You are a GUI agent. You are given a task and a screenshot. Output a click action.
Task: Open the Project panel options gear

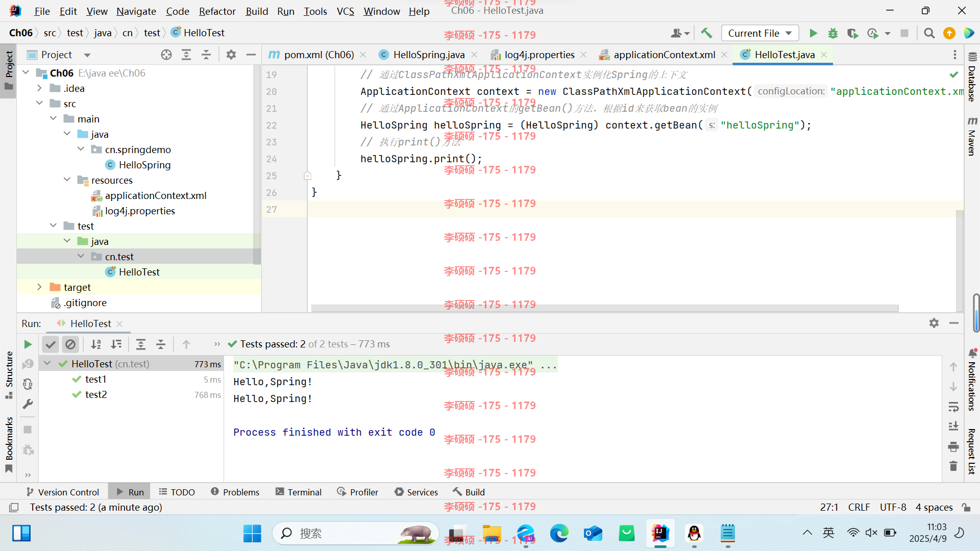[x=231, y=55]
